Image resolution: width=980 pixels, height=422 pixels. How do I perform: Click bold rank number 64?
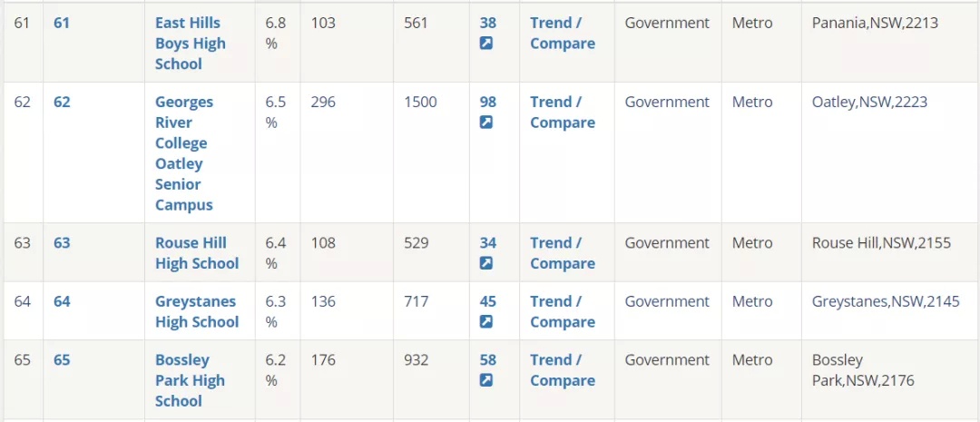[x=62, y=301]
